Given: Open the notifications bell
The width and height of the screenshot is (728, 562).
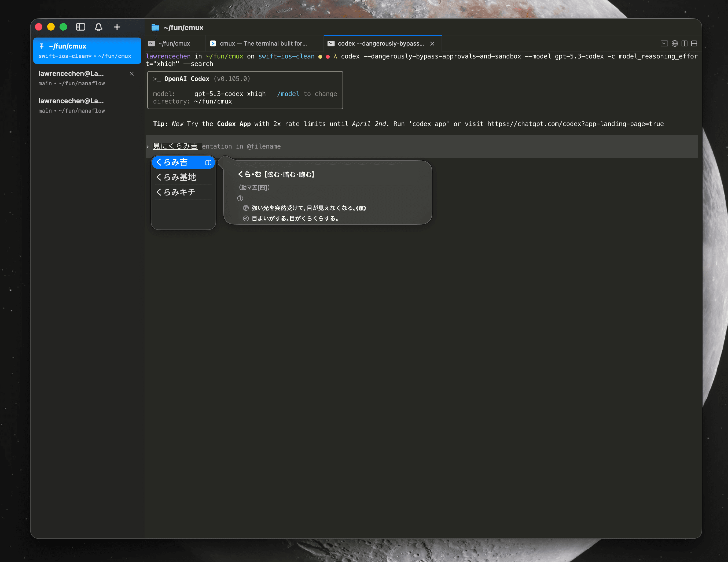Looking at the screenshot, I should tap(98, 27).
